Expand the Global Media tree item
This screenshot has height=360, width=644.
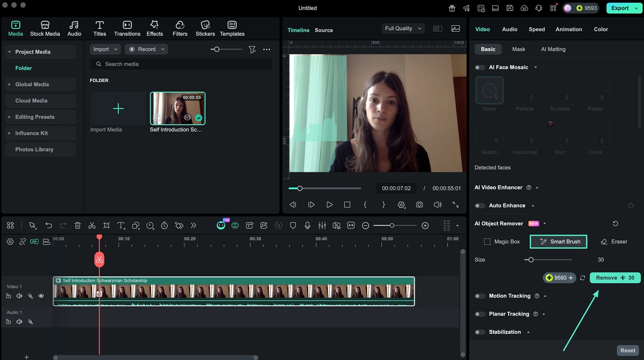pyautogui.click(x=9, y=85)
